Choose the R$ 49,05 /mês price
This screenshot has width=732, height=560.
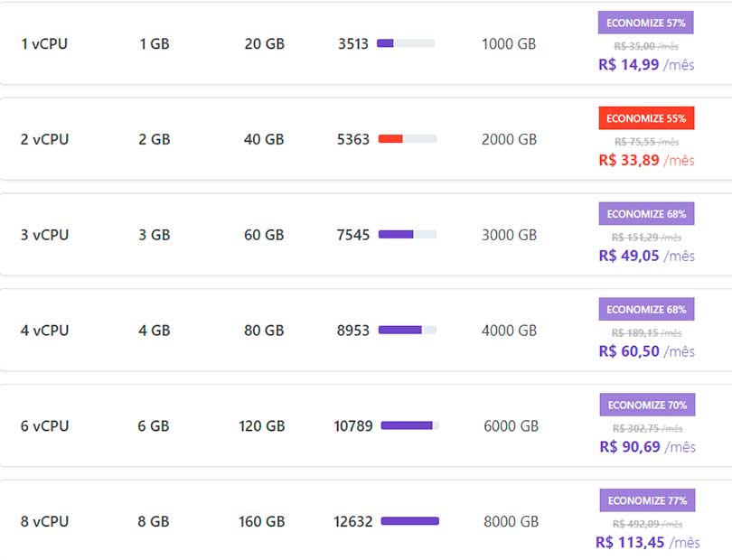pos(645,256)
